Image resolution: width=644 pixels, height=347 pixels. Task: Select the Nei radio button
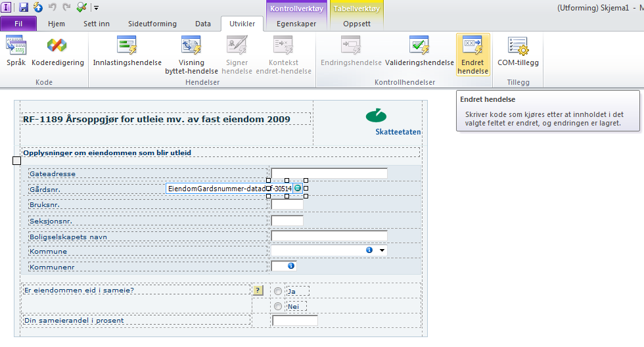[278, 306]
